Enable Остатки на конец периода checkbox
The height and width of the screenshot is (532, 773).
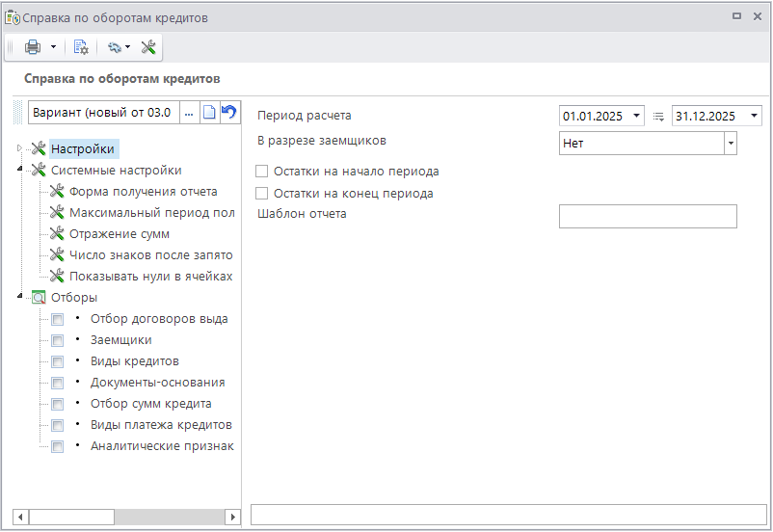click(262, 194)
